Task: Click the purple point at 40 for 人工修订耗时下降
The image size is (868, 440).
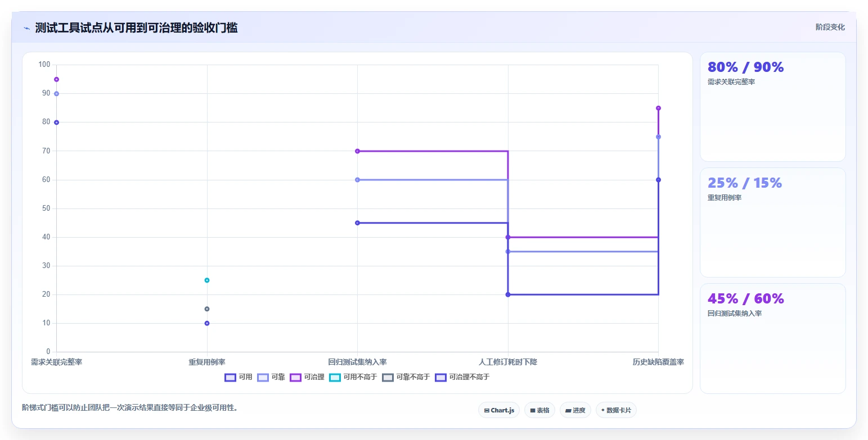Action: 508,237
